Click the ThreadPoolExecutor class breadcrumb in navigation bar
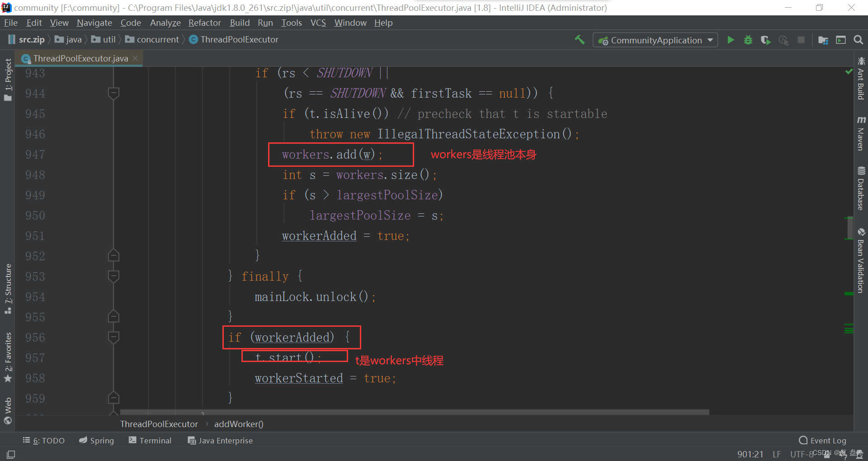 click(234, 40)
